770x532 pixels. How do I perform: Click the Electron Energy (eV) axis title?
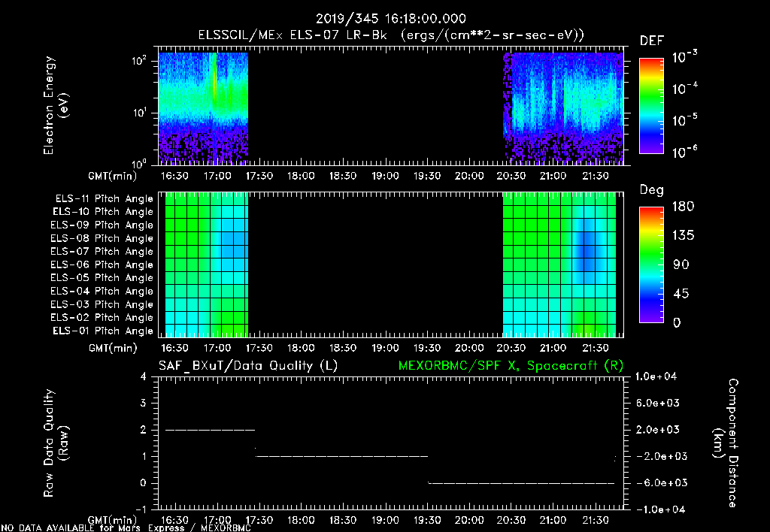(56, 105)
